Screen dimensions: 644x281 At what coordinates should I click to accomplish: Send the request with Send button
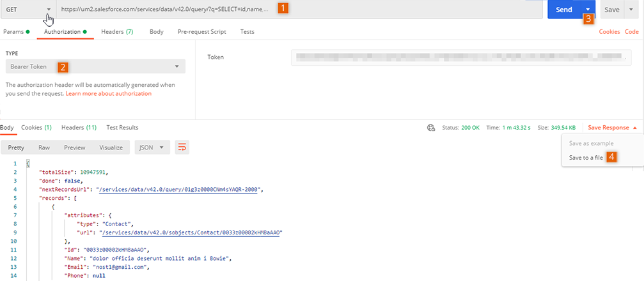(564, 10)
